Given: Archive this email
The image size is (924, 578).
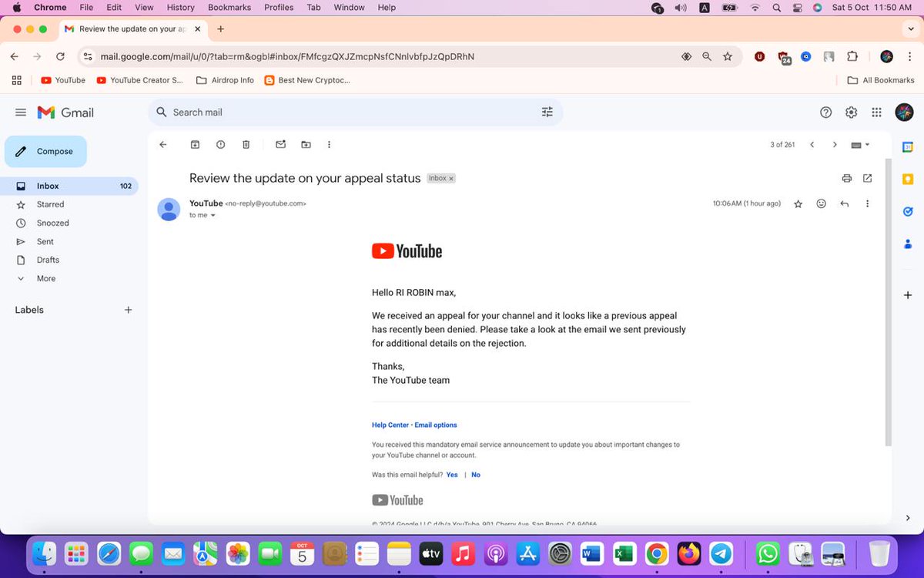Looking at the screenshot, I should pyautogui.click(x=196, y=145).
